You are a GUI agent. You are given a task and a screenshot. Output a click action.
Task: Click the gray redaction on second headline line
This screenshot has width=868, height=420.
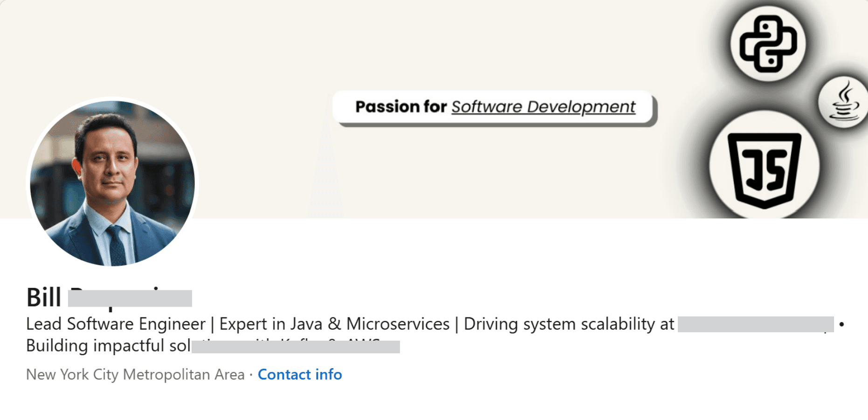click(296, 347)
